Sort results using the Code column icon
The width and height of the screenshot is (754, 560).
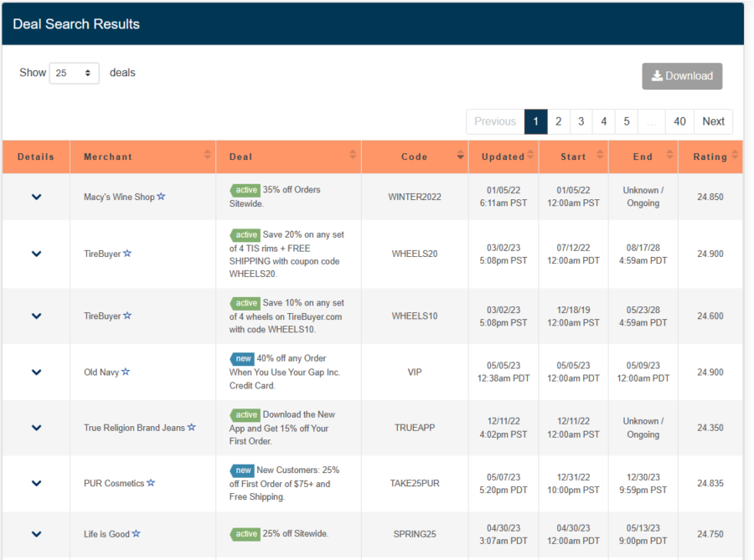click(x=459, y=156)
